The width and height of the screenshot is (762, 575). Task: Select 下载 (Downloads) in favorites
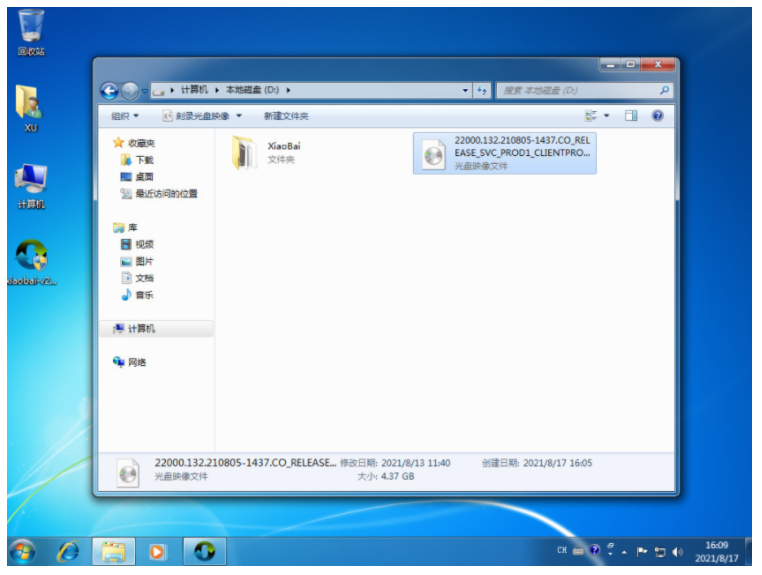(144, 160)
